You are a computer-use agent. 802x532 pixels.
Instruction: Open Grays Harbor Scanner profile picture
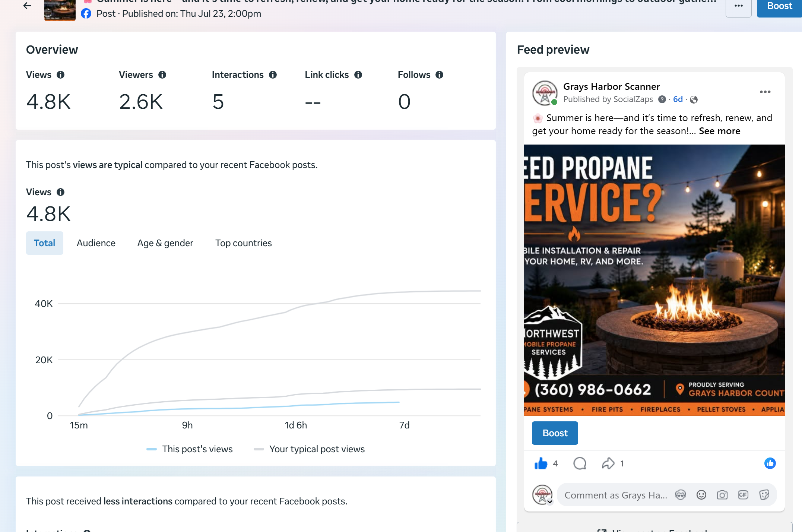(x=545, y=93)
